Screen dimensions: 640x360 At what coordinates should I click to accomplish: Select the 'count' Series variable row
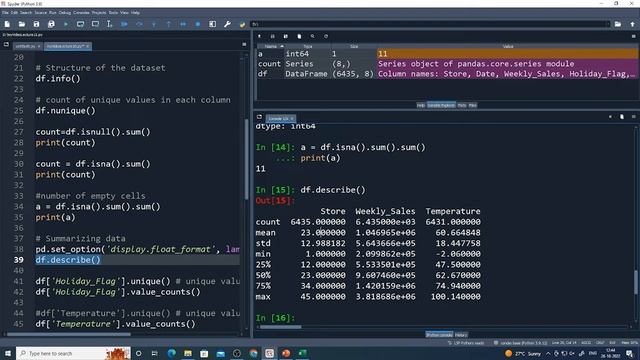pos(447,64)
